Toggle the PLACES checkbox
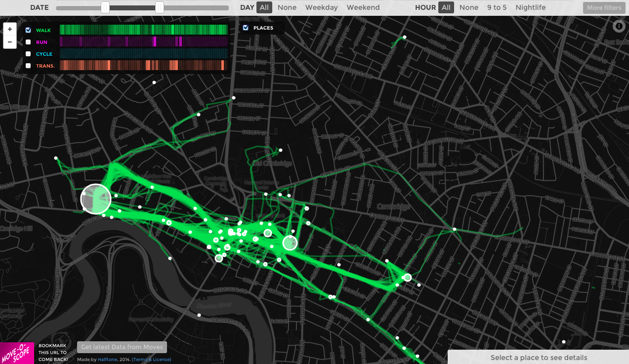The height and width of the screenshot is (364, 629). click(x=246, y=28)
